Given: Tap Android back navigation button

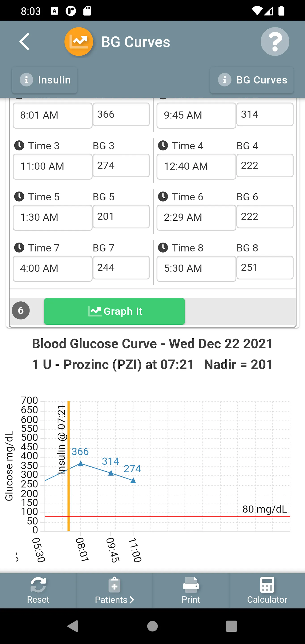Looking at the screenshot, I should 73,626.
